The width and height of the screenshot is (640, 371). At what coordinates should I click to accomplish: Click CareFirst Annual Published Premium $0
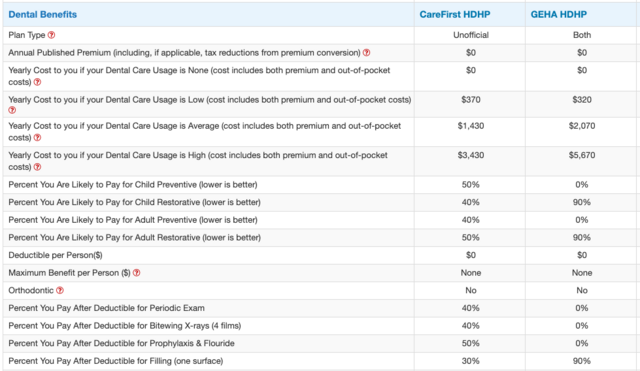point(471,53)
